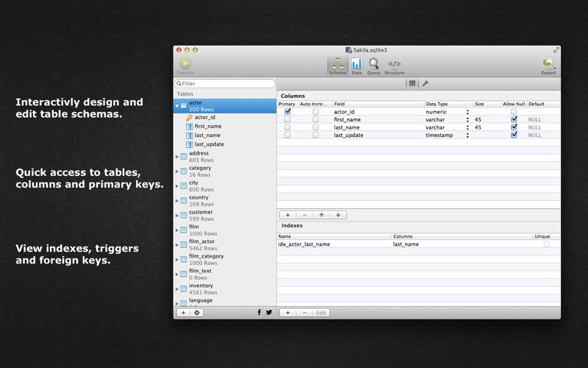
Task: Click the last_update field name cell
Action: pos(348,135)
